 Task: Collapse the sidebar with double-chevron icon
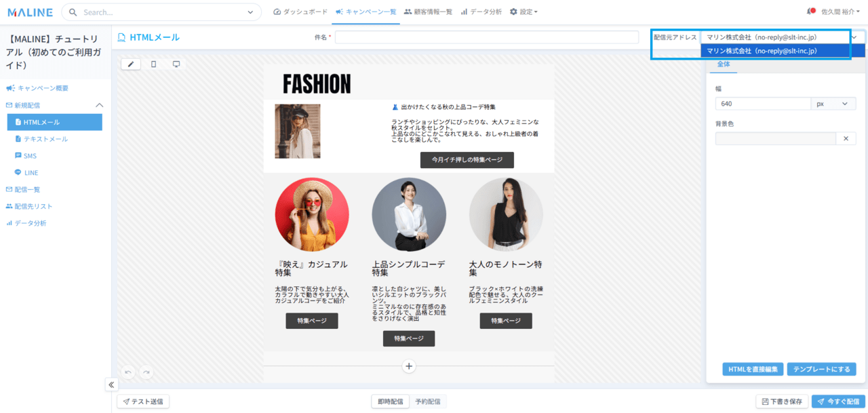112,385
